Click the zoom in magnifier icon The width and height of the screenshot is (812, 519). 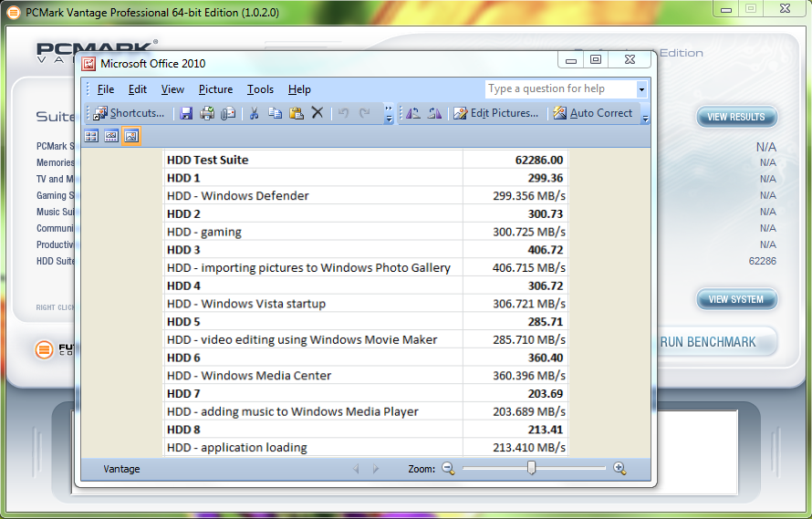point(619,468)
